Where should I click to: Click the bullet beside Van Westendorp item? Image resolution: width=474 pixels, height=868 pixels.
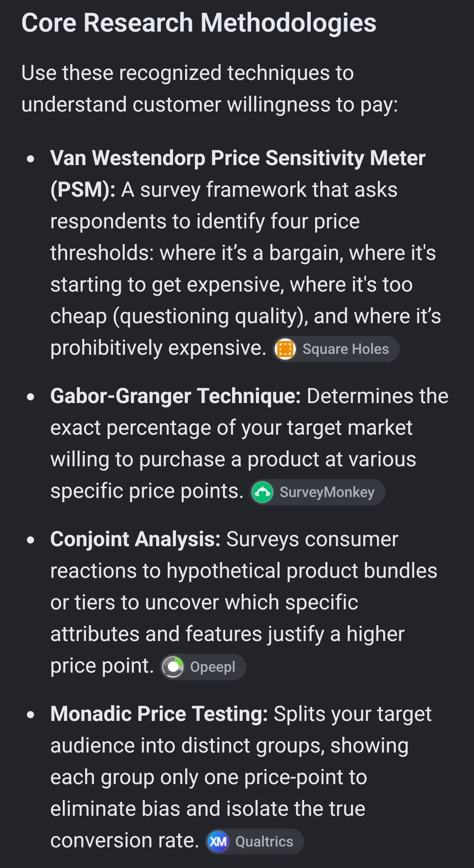(x=30, y=159)
